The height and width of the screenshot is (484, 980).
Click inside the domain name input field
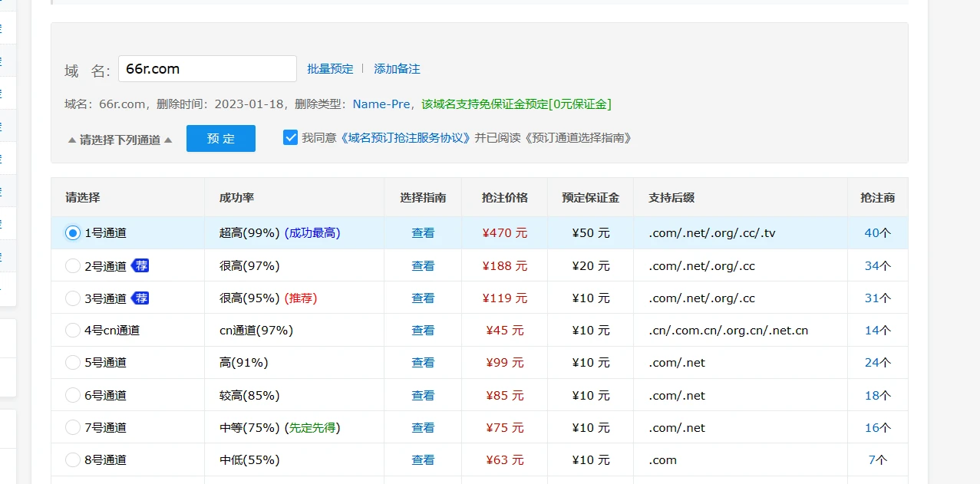tap(207, 69)
